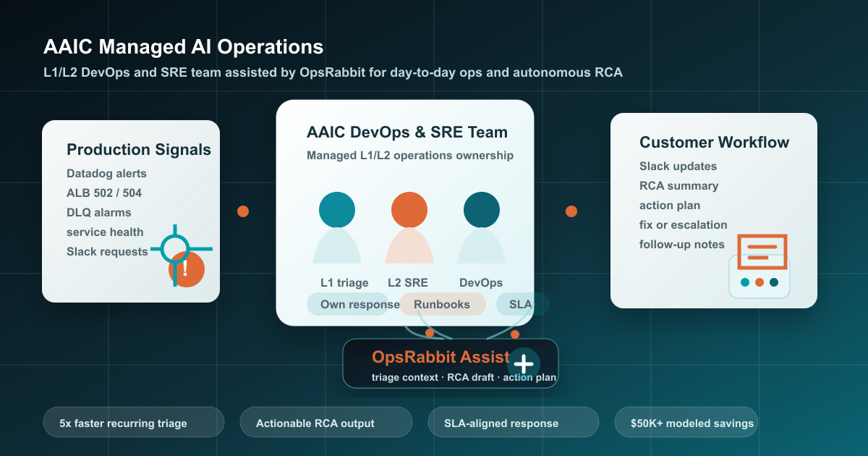Click the Customer Workflow heading
The height and width of the screenshot is (456, 868).
[x=714, y=143]
